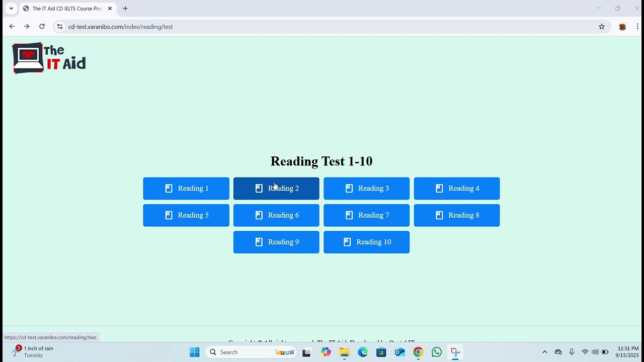Open the Reading 5 test
This screenshot has height=362, width=644.
click(x=186, y=215)
